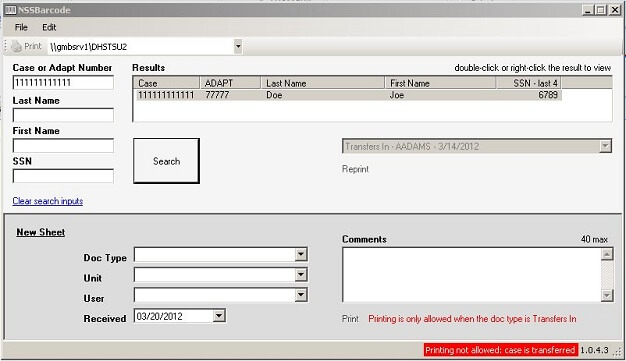Click the SSN - last 4 column header

point(529,83)
